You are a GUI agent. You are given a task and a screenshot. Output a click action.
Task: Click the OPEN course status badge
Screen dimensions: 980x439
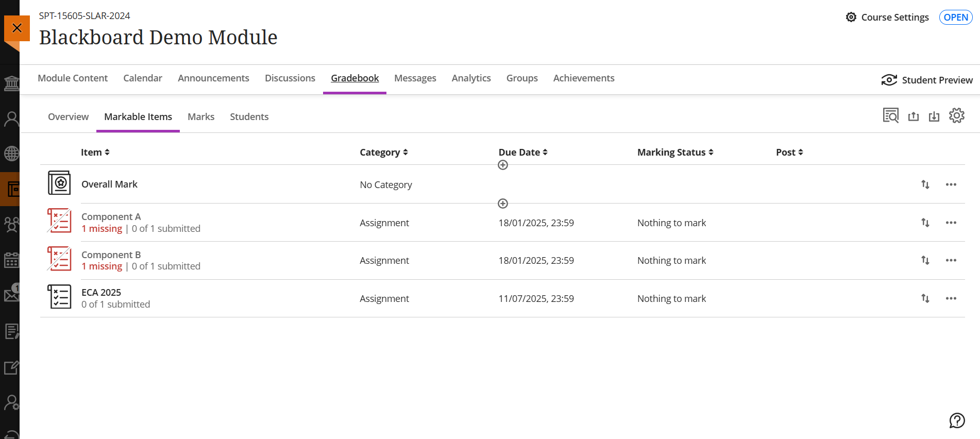[956, 17]
